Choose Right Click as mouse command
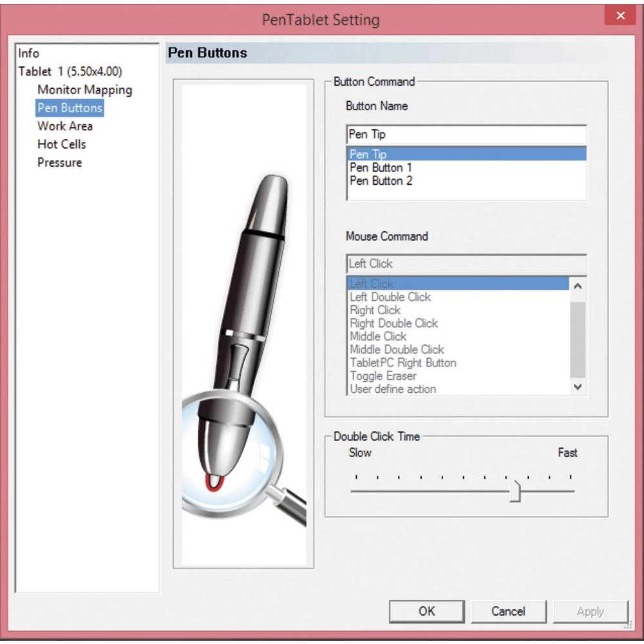 tap(375, 310)
